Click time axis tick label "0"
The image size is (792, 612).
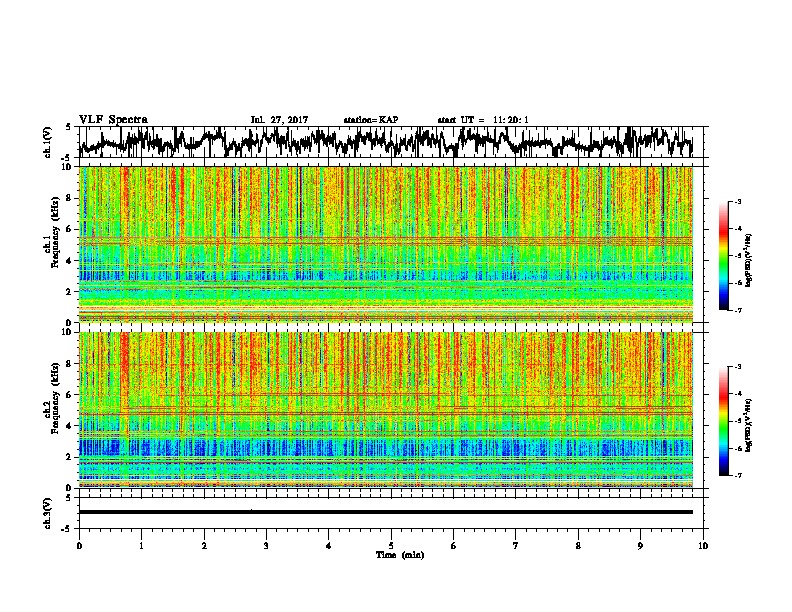click(x=79, y=546)
